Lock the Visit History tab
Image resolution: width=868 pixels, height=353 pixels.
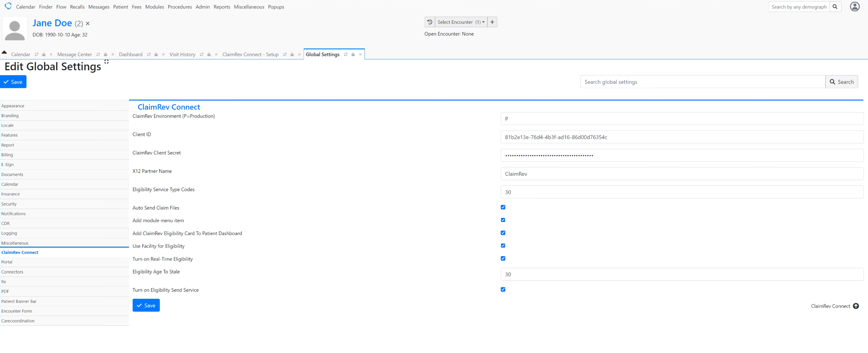[x=208, y=54]
